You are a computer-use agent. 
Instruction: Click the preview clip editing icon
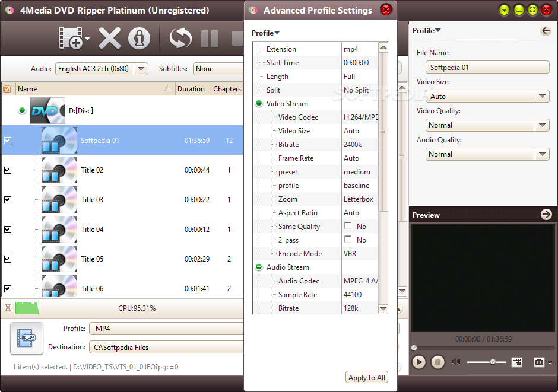(x=516, y=362)
